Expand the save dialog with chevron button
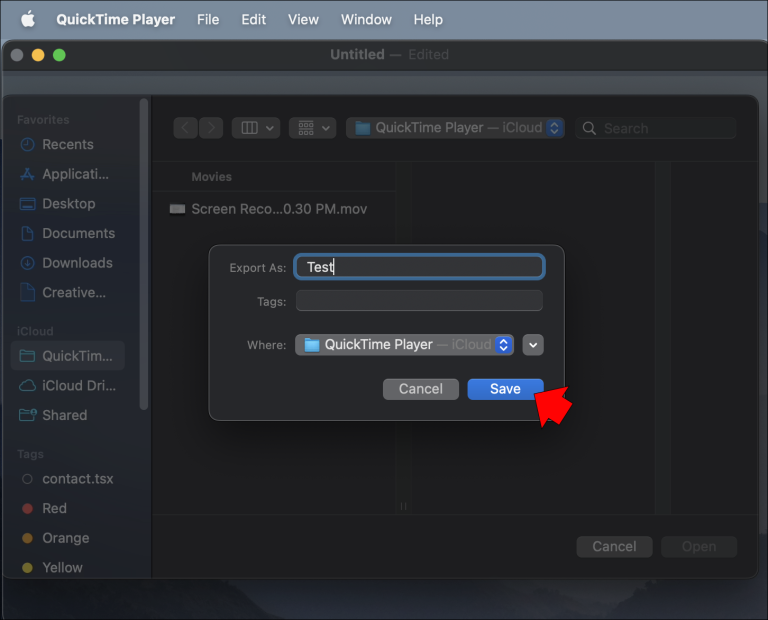This screenshot has width=768, height=620. pos(533,345)
